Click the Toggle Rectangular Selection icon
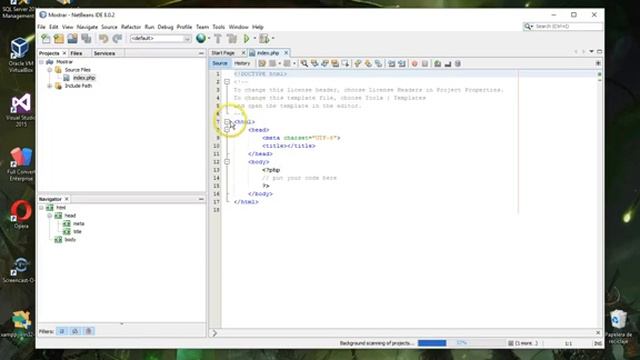Viewport: 640px width, 360px height. [x=345, y=64]
